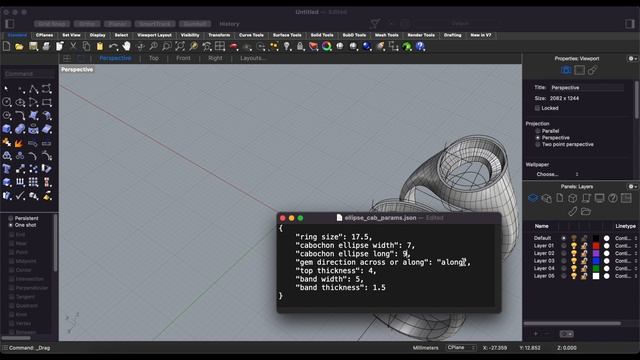Open the Help panel icon
The image size is (640, 360).
tap(613, 198)
